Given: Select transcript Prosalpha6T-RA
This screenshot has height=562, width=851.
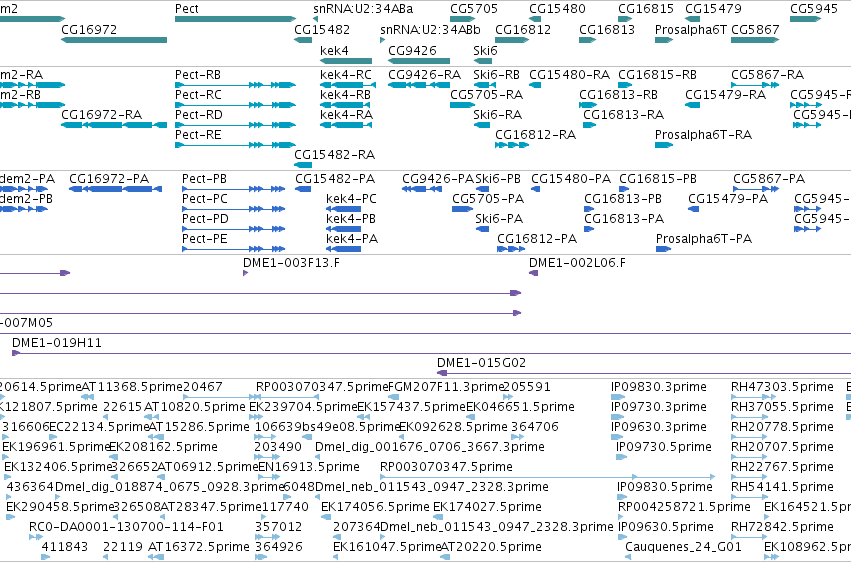Looking at the screenshot, I should pyautogui.click(x=664, y=145).
